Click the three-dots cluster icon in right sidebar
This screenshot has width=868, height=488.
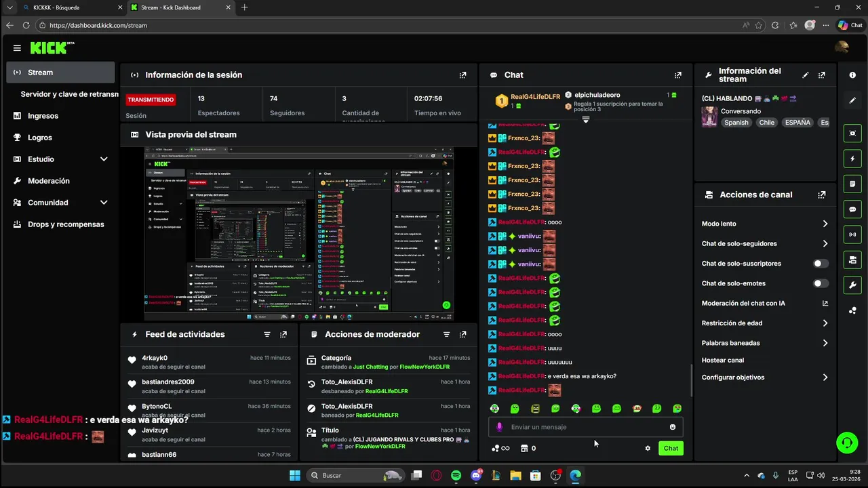(852, 310)
